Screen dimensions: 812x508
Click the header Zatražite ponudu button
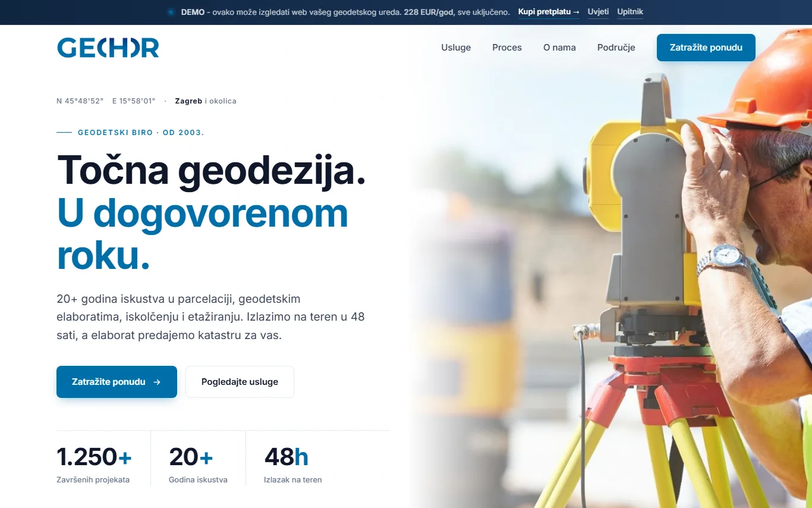pyautogui.click(x=706, y=48)
